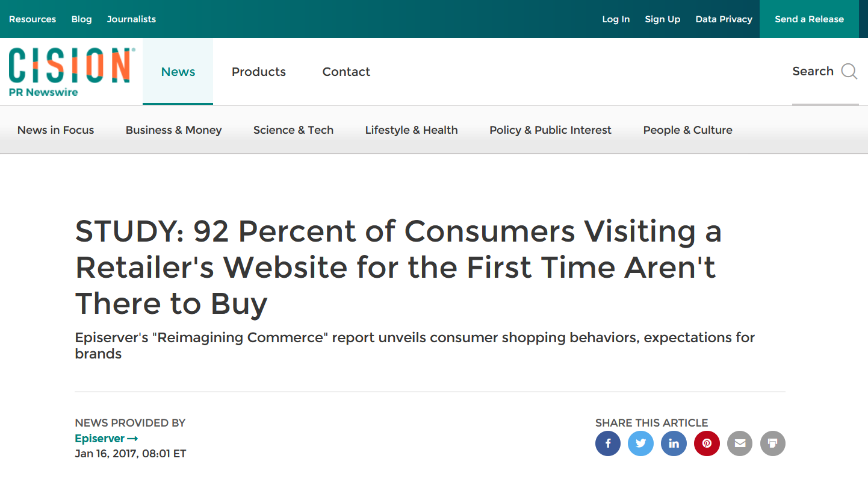Open the Journalists link in header
This screenshot has width=868, height=482.
click(x=131, y=19)
